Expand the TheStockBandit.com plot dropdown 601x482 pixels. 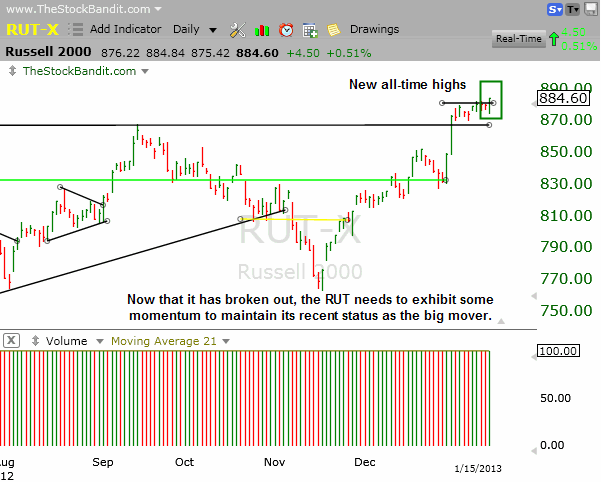(144, 71)
